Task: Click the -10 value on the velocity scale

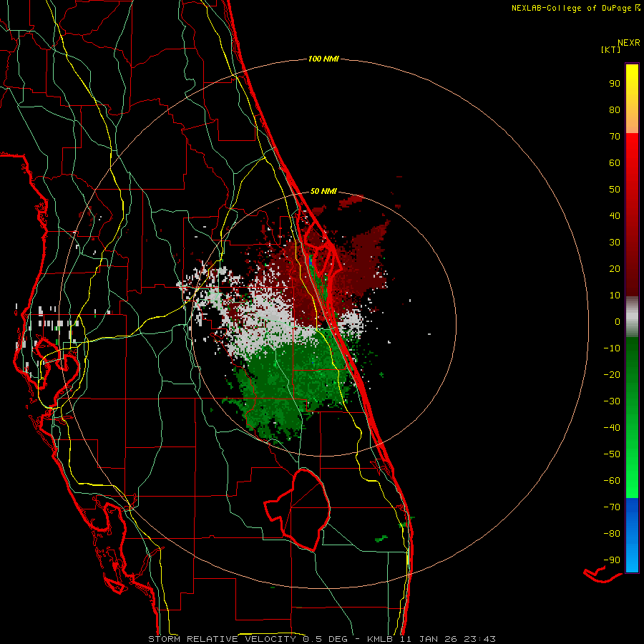Action: tap(612, 348)
